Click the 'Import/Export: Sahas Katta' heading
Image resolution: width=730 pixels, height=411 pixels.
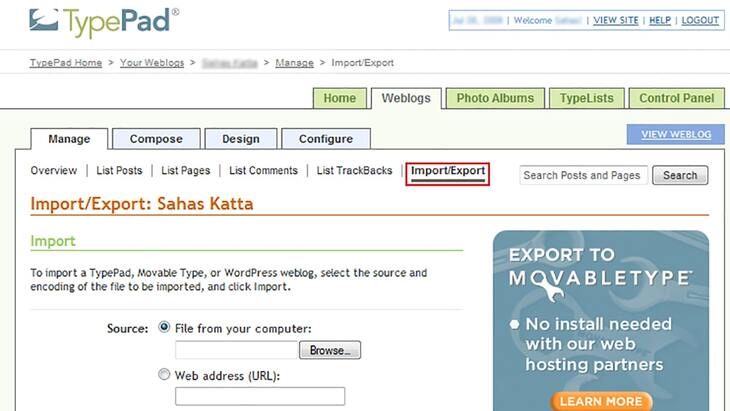tap(142, 204)
